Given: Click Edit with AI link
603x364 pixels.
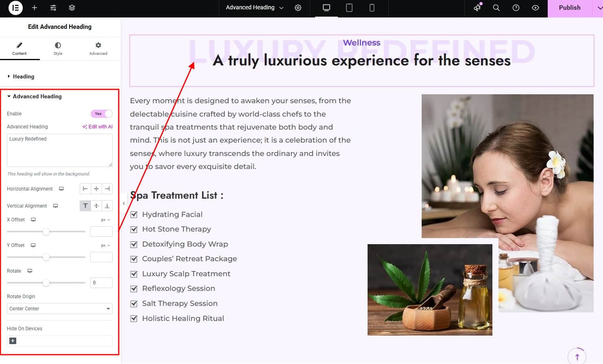Looking at the screenshot, I should point(98,127).
